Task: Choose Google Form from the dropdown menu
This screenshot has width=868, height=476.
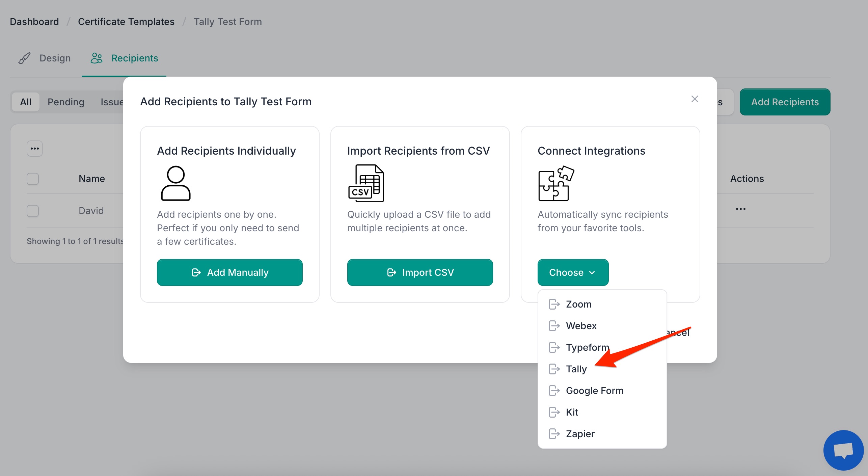Action: click(x=594, y=391)
